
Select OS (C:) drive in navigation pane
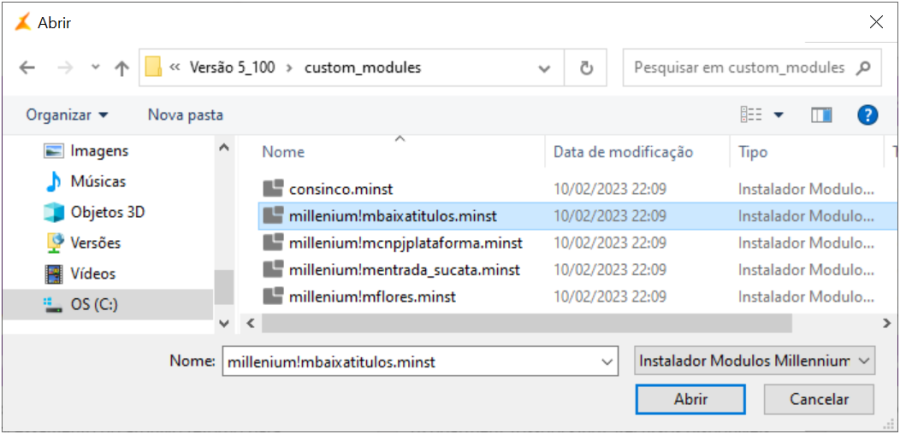pyautogui.click(x=108, y=304)
